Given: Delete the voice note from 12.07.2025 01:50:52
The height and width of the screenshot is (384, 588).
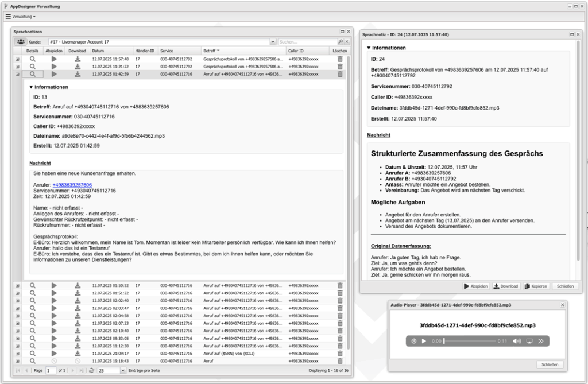Looking at the screenshot, I should coord(340,285).
